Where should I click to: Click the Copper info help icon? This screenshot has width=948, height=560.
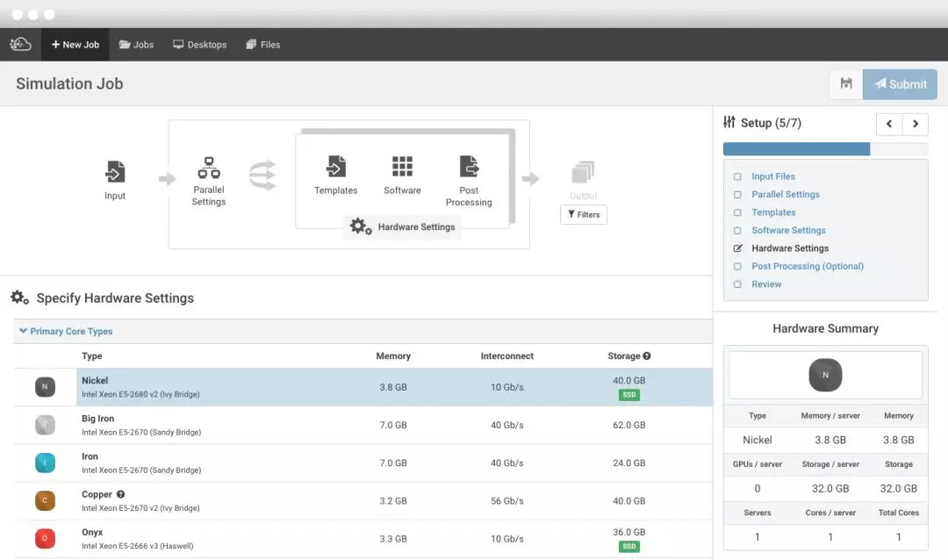(x=121, y=494)
